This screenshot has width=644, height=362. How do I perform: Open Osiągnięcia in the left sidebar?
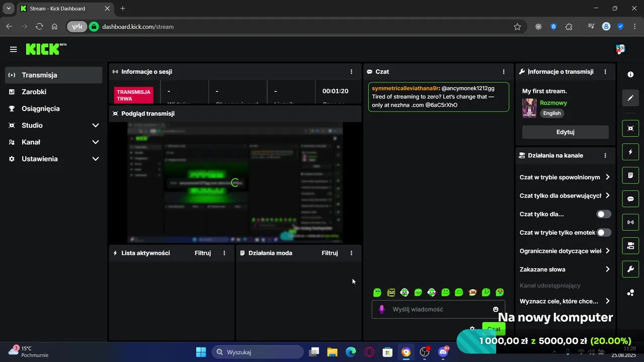click(54, 109)
